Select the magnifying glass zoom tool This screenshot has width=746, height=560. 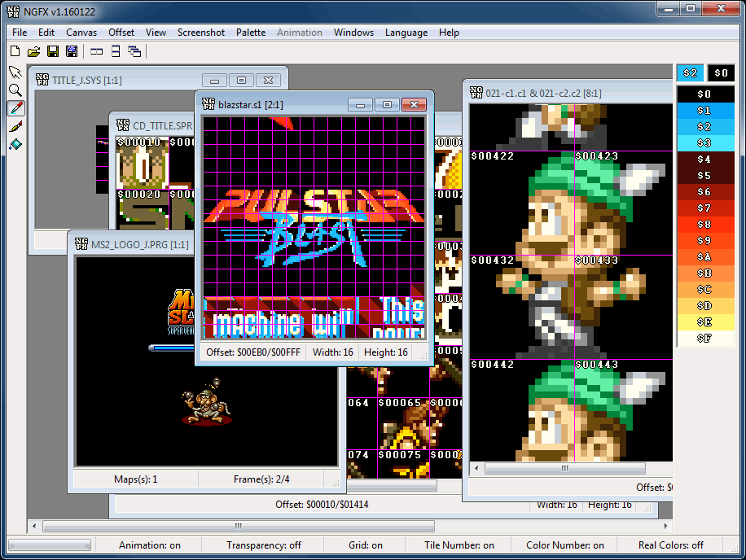tap(15, 90)
